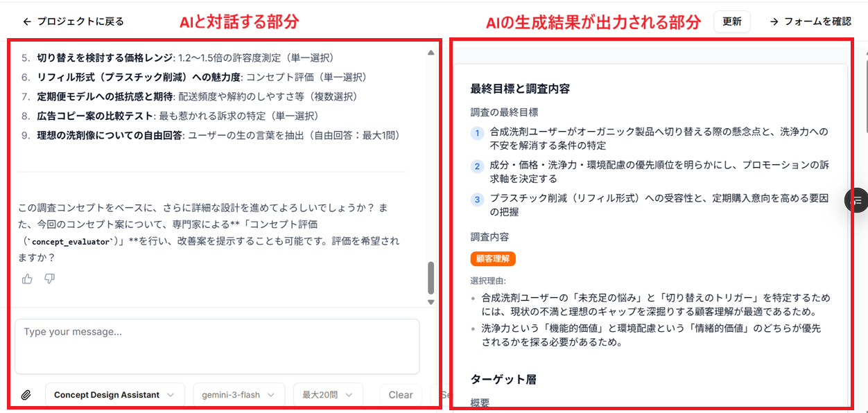Attach a file with the paperclip icon
The image size is (868, 413).
(x=26, y=395)
